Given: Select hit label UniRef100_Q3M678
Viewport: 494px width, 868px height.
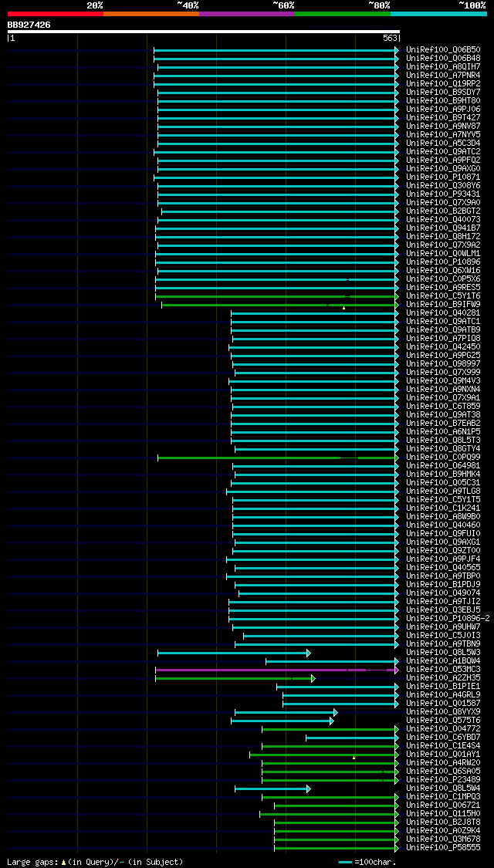Looking at the screenshot, I should tap(443, 841).
